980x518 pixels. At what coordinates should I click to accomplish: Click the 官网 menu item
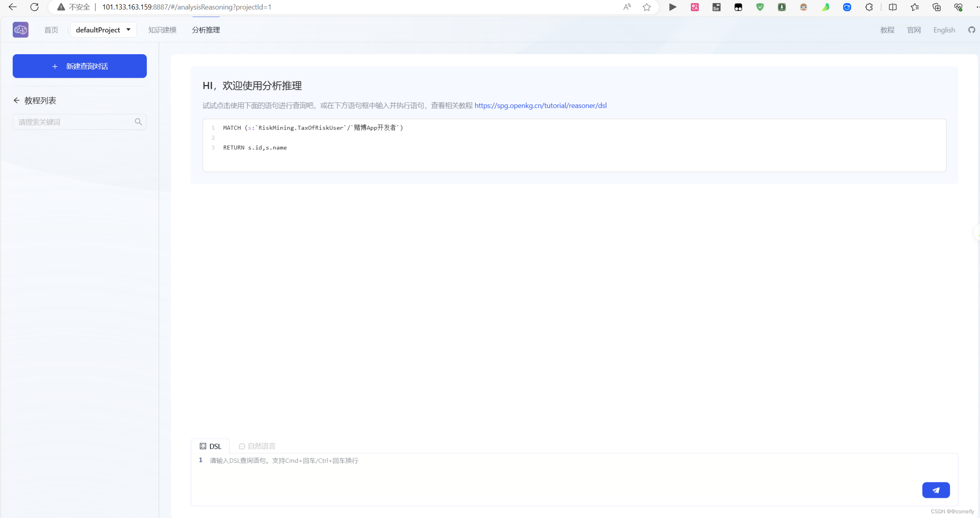click(914, 30)
